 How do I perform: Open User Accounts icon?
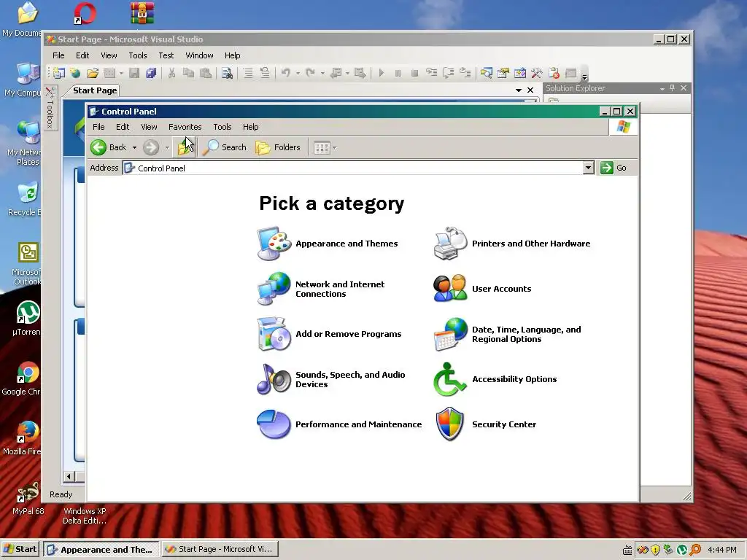450,289
